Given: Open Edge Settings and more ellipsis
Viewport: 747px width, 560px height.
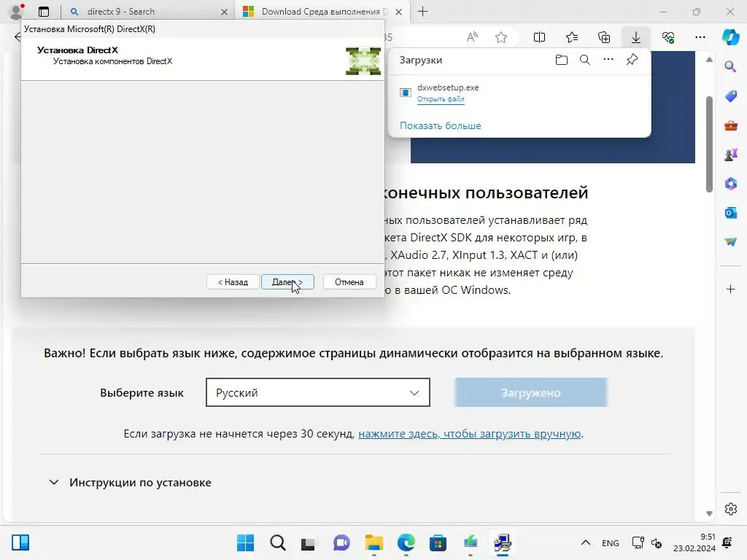Looking at the screenshot, I should [700, 37].
